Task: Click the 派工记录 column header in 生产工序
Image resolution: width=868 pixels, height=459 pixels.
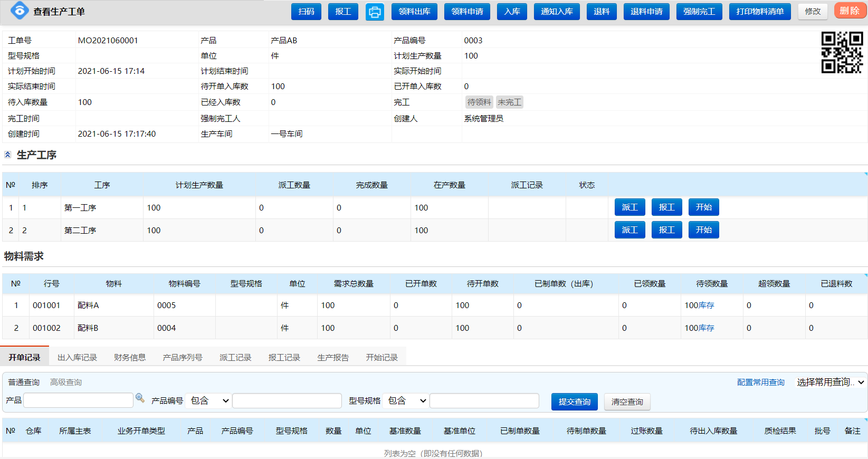Action: coord(527,185)
